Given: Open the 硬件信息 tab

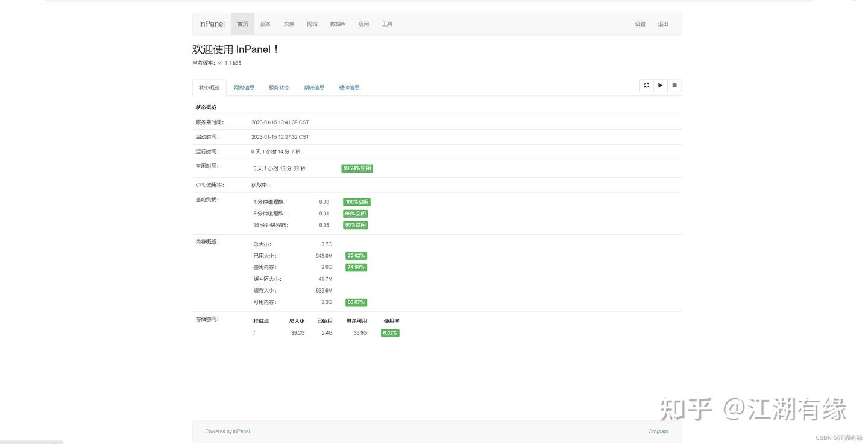Looking at the screenshot, I should coord(349,87).
